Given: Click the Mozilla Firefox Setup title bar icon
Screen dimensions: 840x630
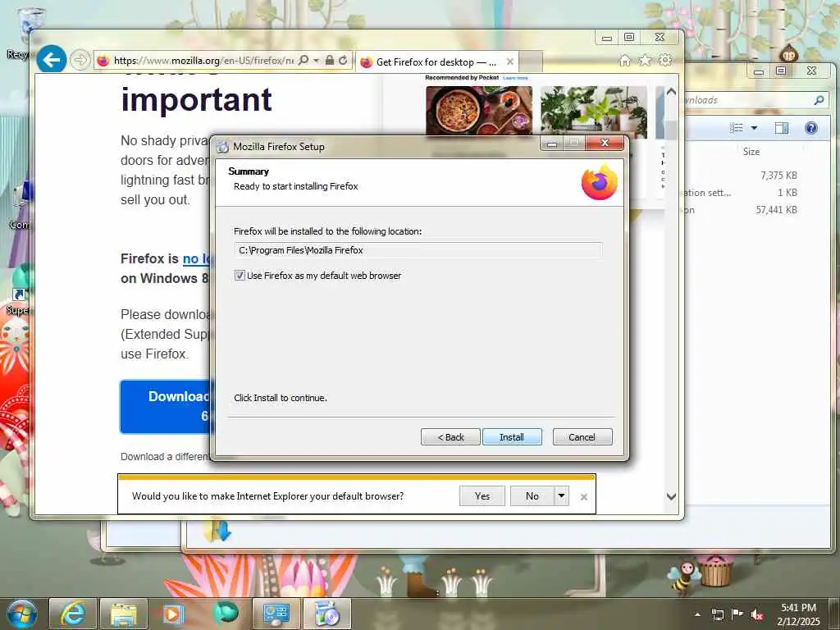Looking at the screenshot, I should coord(222,146).
